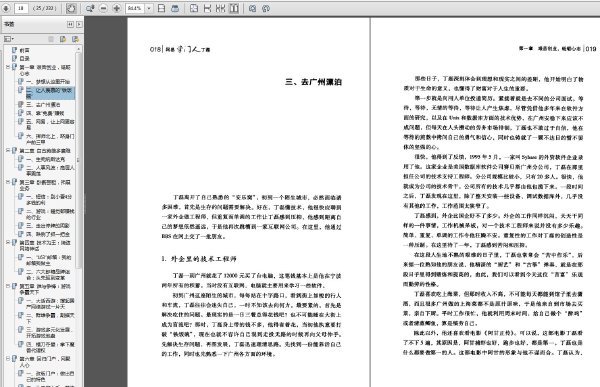Select the highlighted bookmark starting with 二、让人
The width and height of the screenshot is (600, 387).
point(50,93)
